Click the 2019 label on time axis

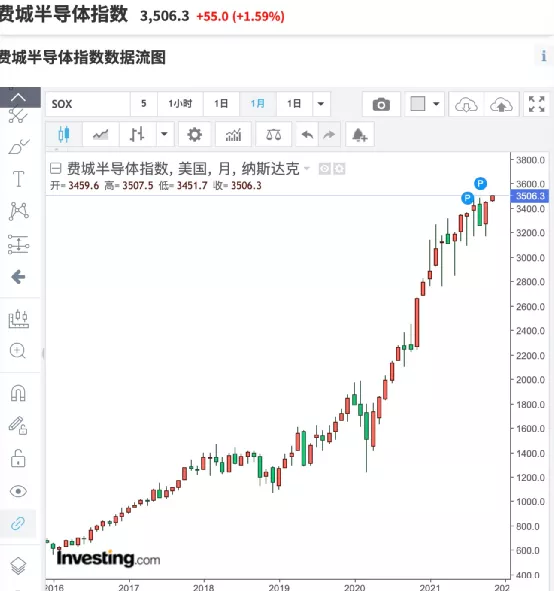click(279, 587)
